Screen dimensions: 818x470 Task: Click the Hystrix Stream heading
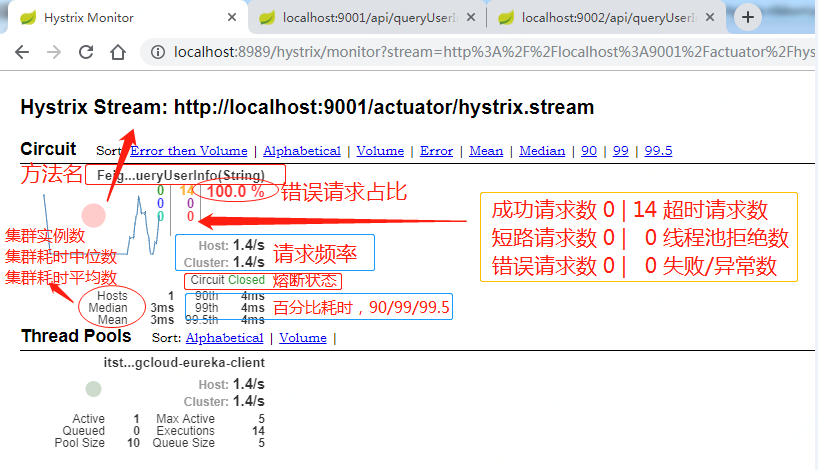(x=307, y=107)
